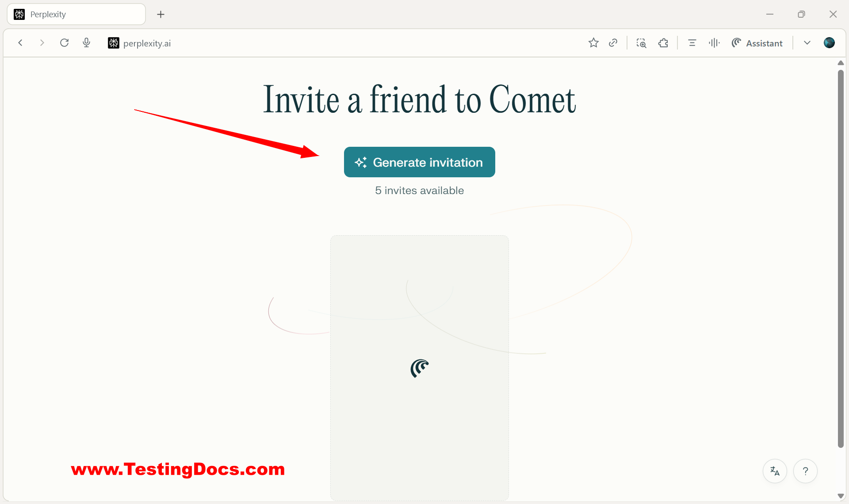Reload the current page
The width and height of the screenshot is (849, 504).
pos(65,43)
